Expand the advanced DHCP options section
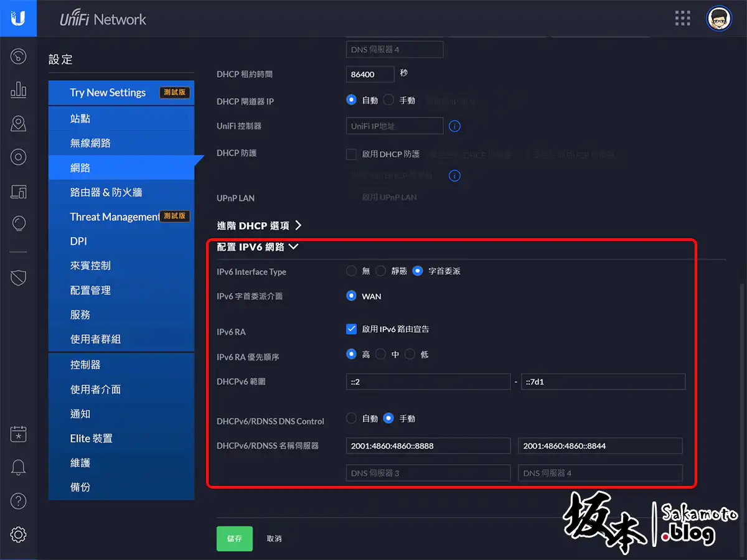747x560 pixels. [x=259, y=225]
